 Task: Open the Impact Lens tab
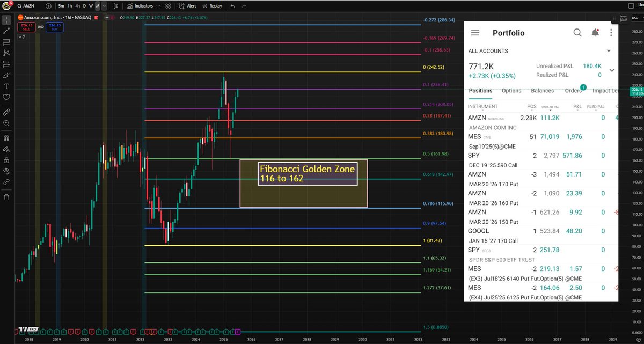coord(605,91)
